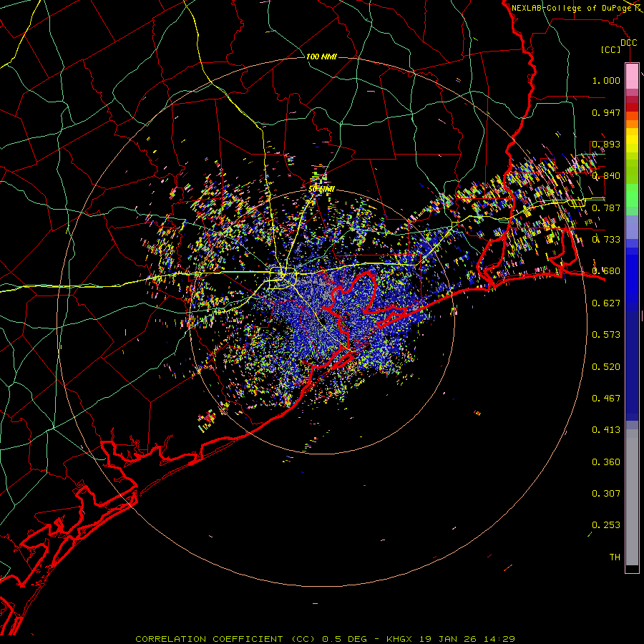644x644 pixels.
Task: Select the 0.627 scale value
Action: [x=606, y=303]
